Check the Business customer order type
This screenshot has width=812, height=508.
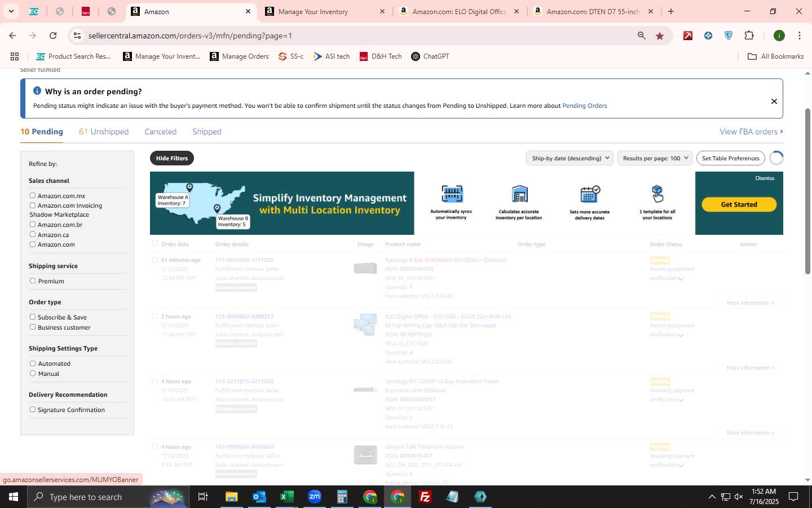pyautogui.click(x=33, y=327)
